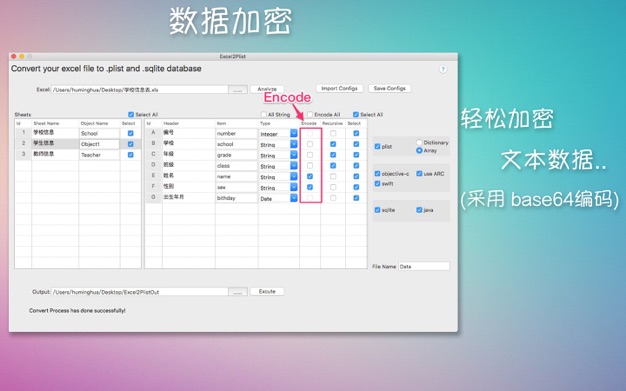This screenshot has width=626, height=391.
Task: Disable Recursive for the school row
Action: click(333, 144)
